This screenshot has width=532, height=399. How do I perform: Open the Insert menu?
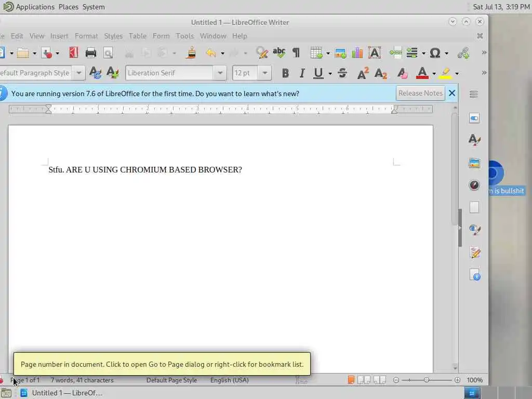[59, 36]
